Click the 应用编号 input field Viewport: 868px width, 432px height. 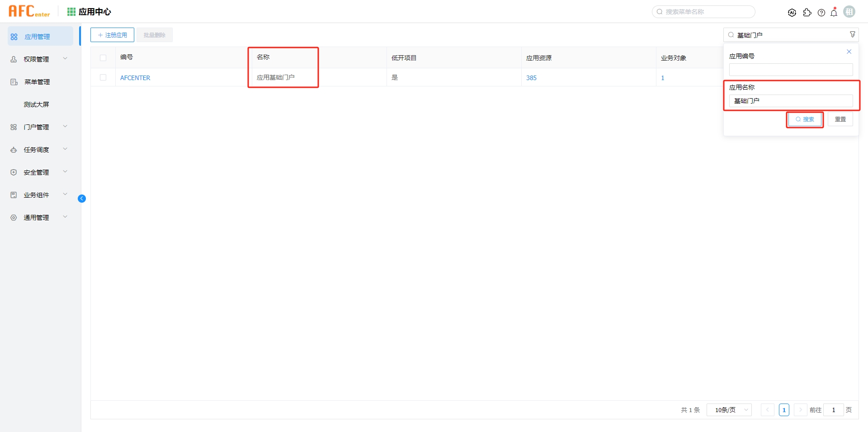point(791,70)
